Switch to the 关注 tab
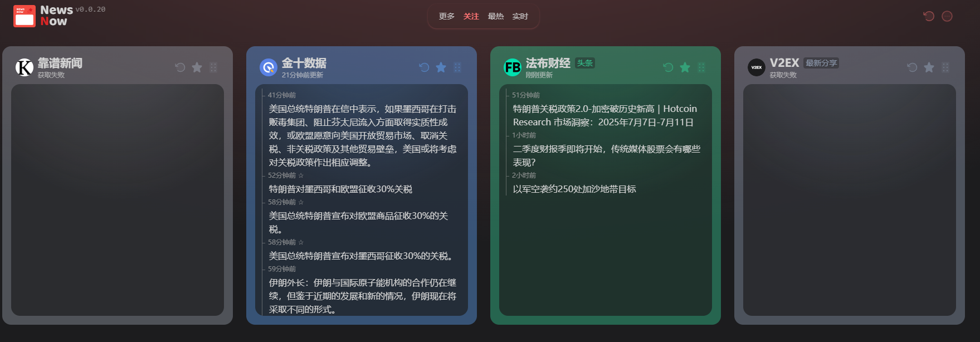This screenshot has height=342, width=980. click(x=471, y=16)
